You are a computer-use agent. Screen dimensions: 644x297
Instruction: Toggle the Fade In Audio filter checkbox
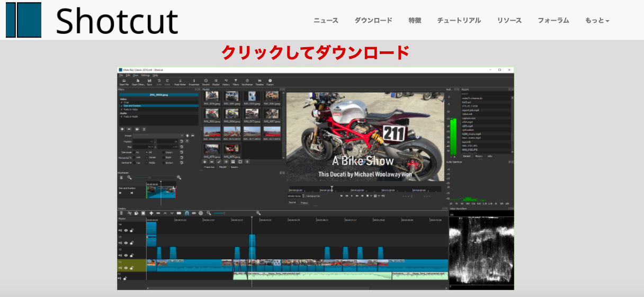click(121, 116)
